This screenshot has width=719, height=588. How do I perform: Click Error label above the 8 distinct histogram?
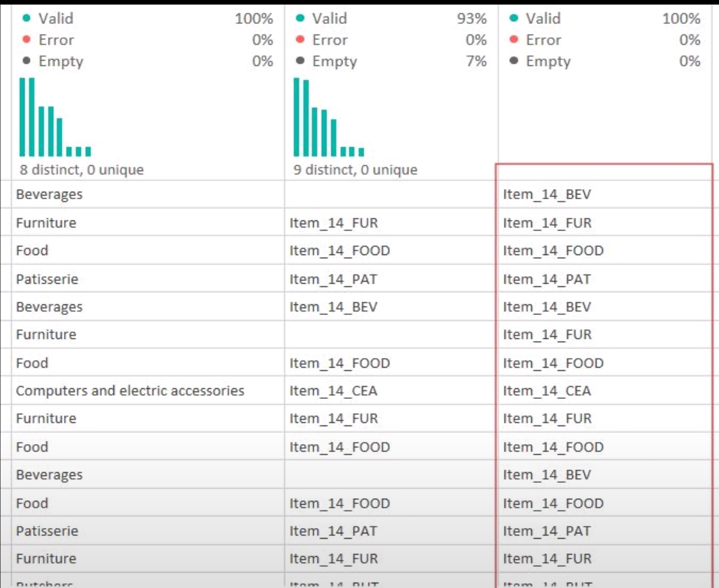tap(56, 40)
